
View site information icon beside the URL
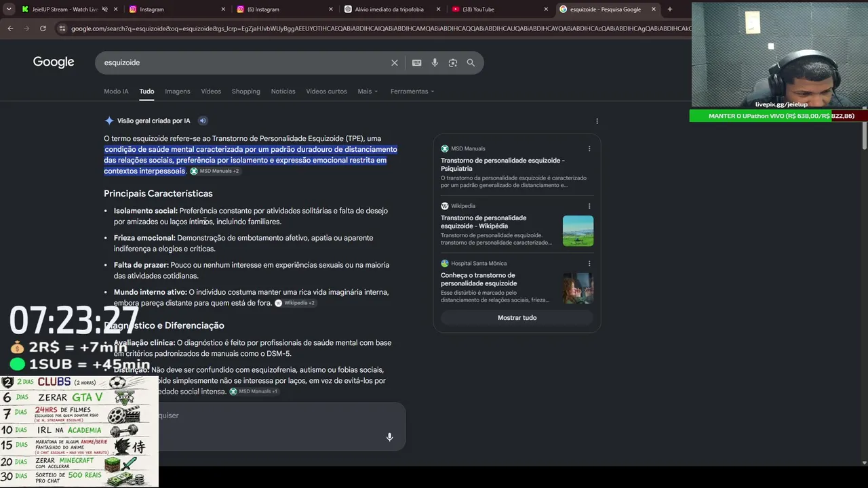click(62, 28)
